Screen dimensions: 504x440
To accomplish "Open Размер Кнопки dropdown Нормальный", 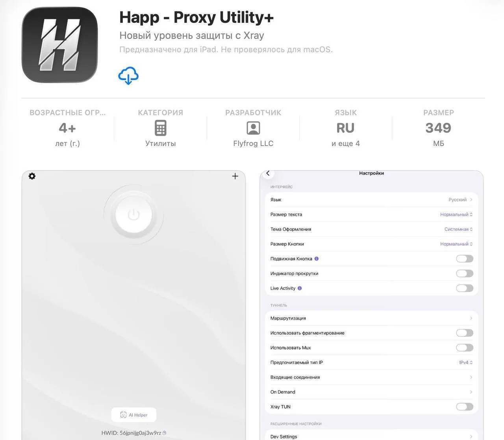I will [x=456, y=244].
